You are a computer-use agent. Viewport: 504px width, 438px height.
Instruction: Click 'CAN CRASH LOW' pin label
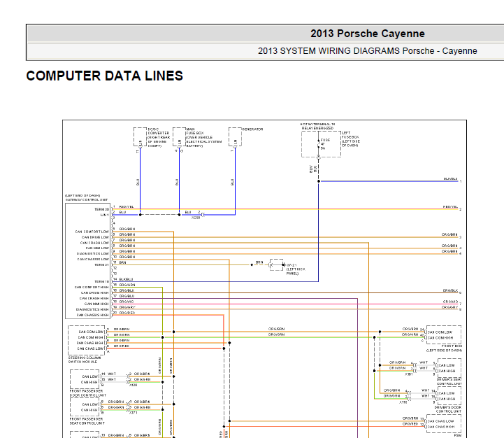(x=94, y=243)
